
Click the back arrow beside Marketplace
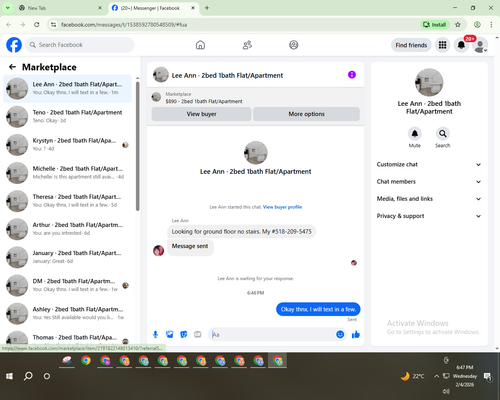[12, 67]
